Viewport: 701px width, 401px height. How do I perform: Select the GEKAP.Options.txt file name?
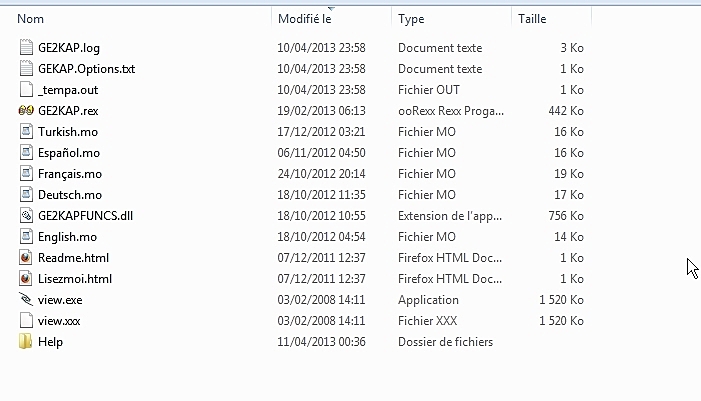coord(86,69)
